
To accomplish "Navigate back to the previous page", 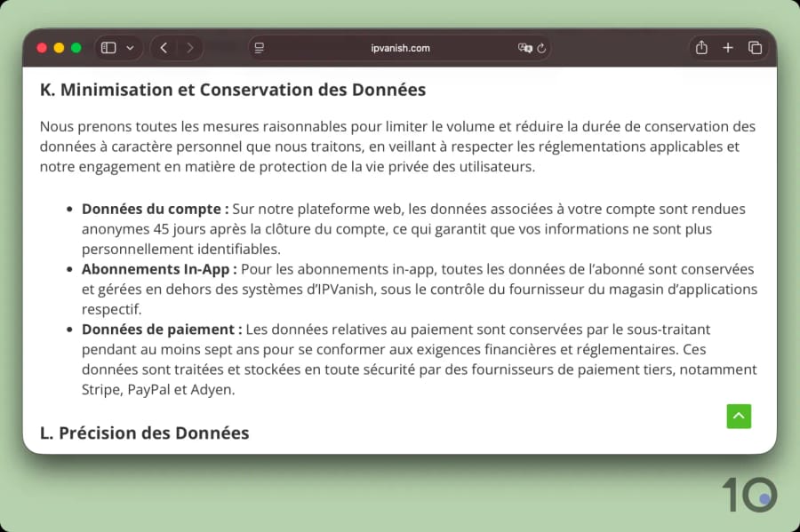I will click(164, 48).
